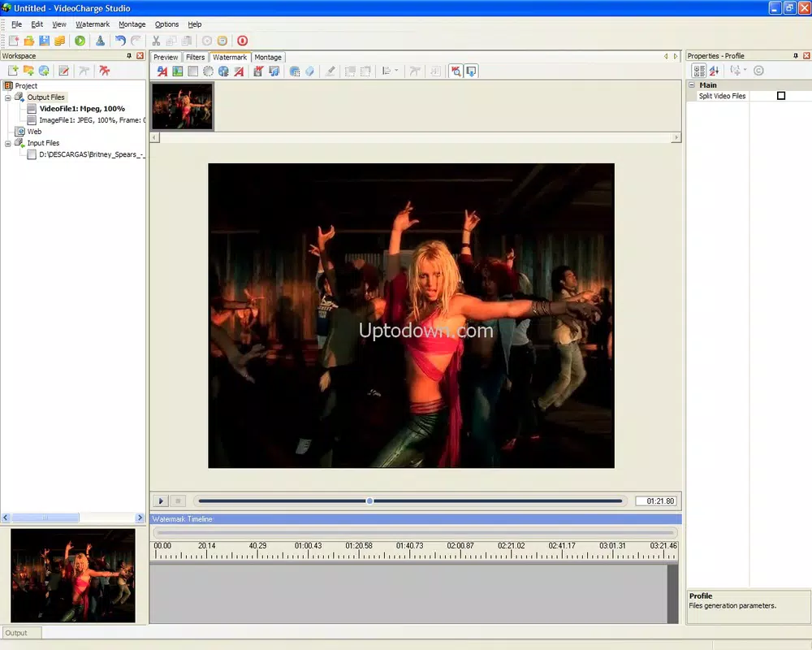Click the edit pencil icon in Workspace toolbar
The width and height of the screenshot is (812, 650).
pyautogui.click(x=63, y=71)
